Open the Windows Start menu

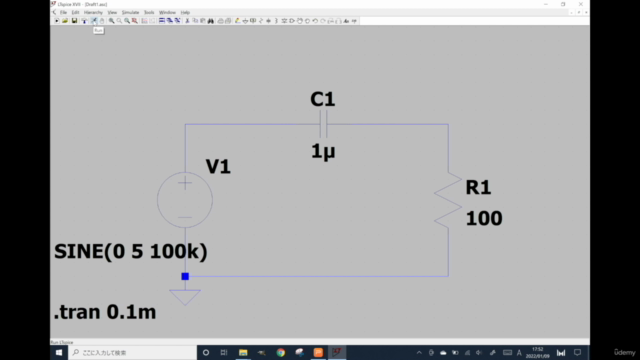[x=59, y=353]
